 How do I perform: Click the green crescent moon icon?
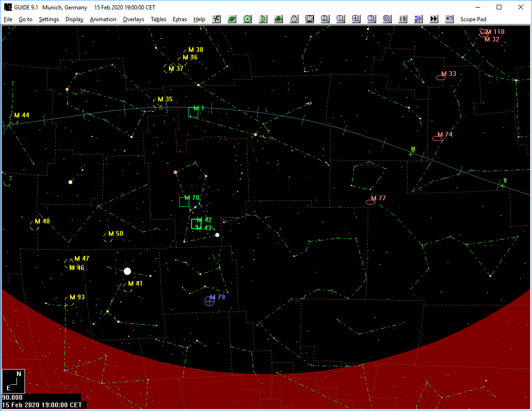coord(263,19)
